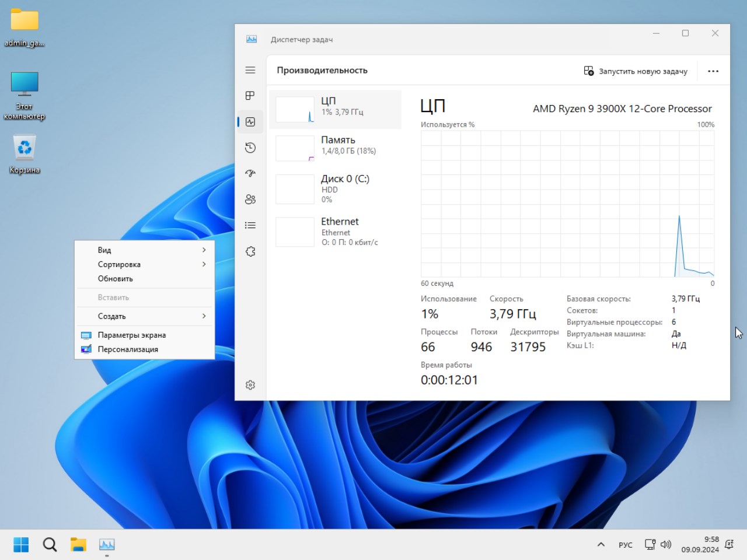This screenshot has height=560, width=747.
Task: Click the Диспетчер задач window title
Action: (302, 40)
